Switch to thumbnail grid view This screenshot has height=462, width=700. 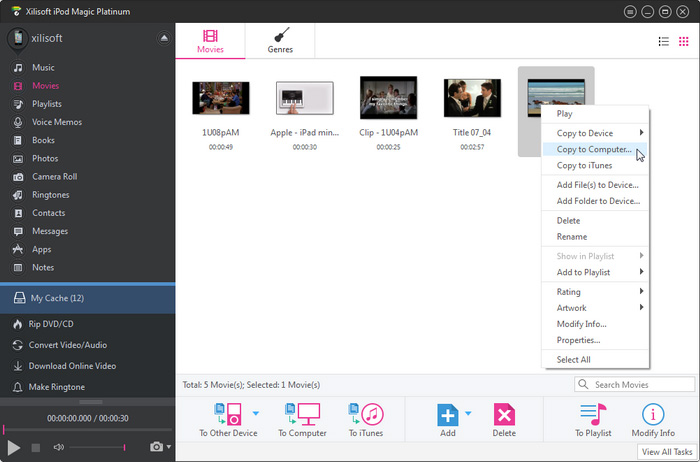[x=683, y=42]
